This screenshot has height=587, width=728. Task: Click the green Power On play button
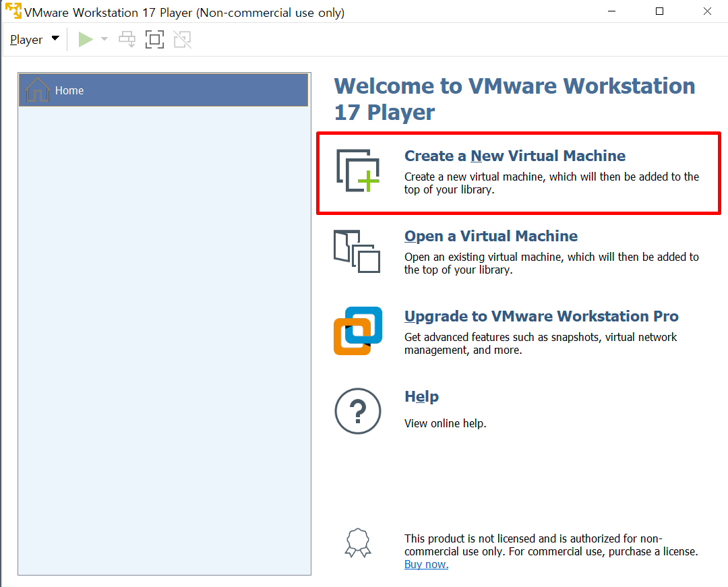(86, 40)
